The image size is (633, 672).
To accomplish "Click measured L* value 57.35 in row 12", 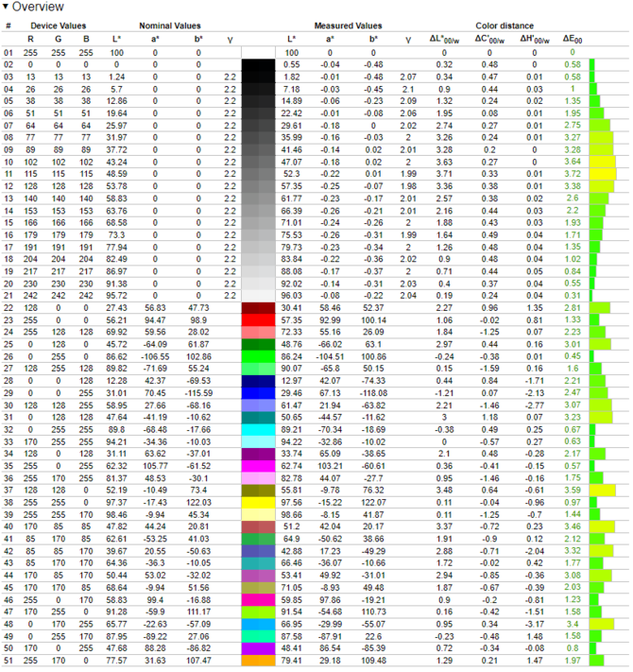I will (x=292, y=186).
